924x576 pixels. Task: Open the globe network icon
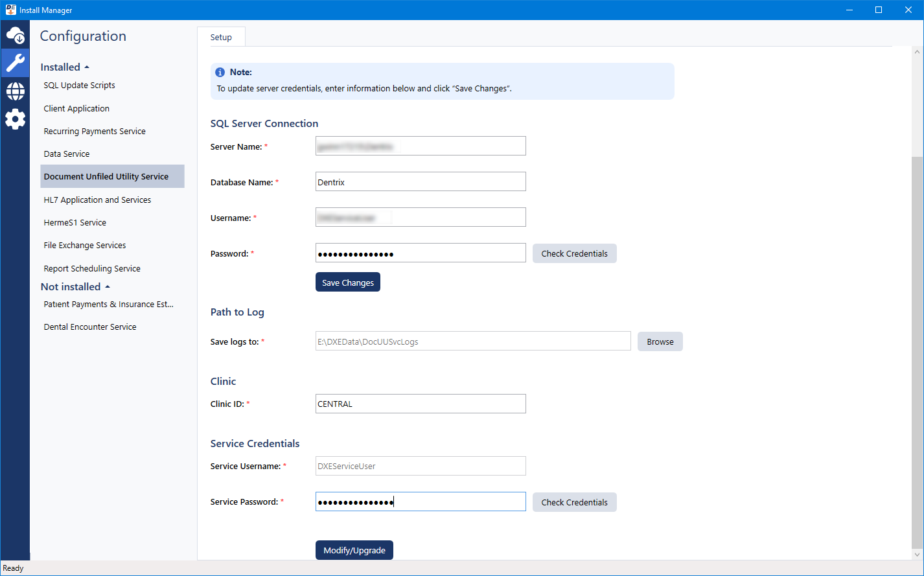pos(15,91)
